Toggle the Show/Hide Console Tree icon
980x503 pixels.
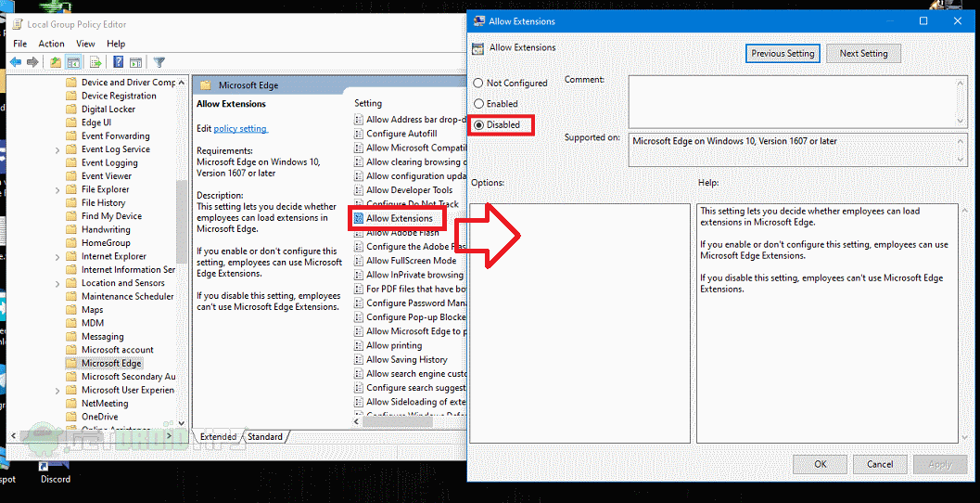coord(74,62)
